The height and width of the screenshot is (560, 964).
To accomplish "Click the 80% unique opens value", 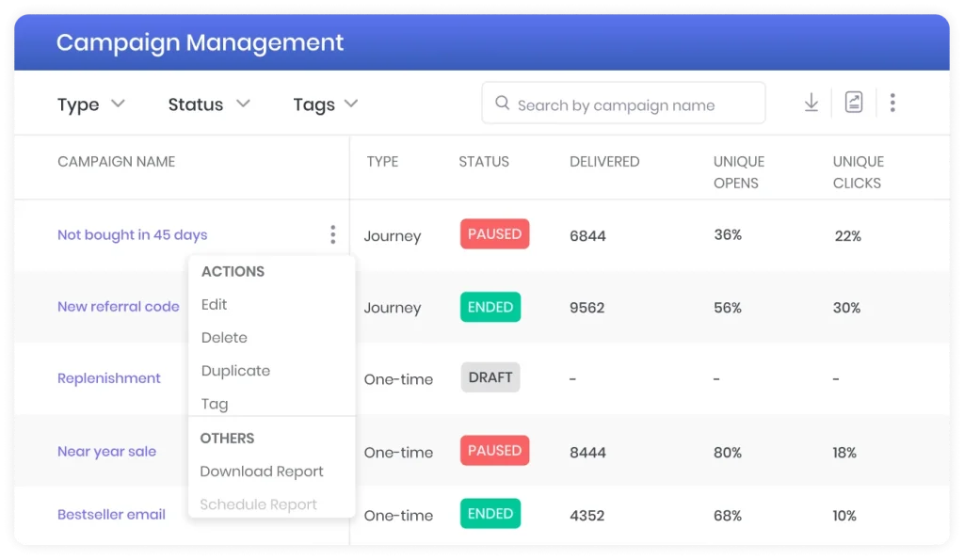I will [x=728, y=453].
